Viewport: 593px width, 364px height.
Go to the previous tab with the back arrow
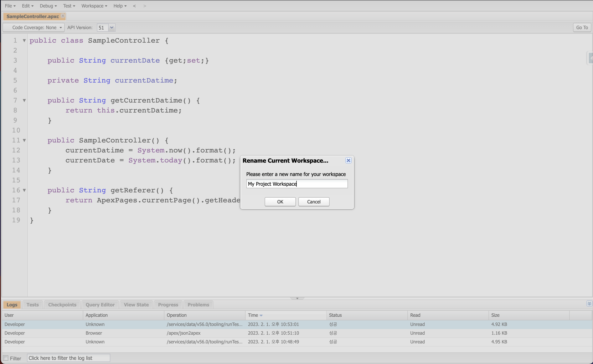click(x=134, y=6)
